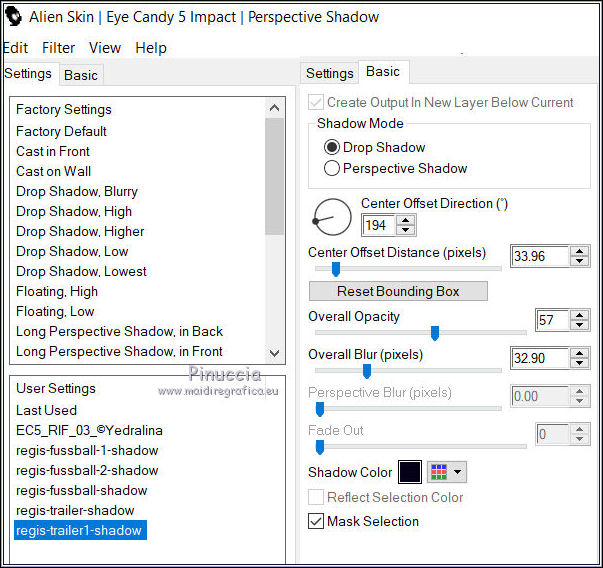This screenshot has height=568, width=603.
Task: Decrease Center Offset Distance with down arrow
Action: 580,261
